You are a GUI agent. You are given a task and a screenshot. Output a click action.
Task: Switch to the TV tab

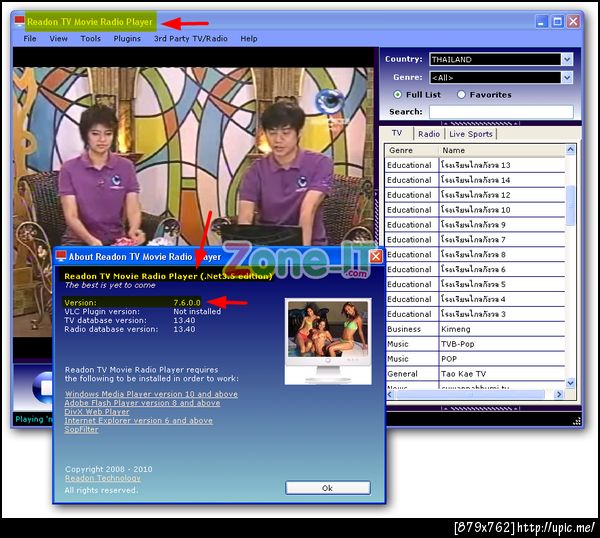[397, 133]
